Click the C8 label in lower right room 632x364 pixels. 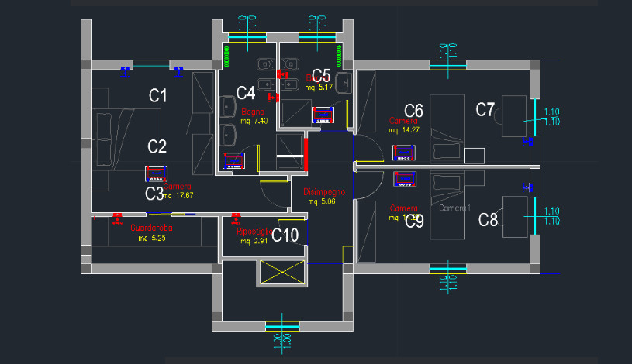pos(488,221)
